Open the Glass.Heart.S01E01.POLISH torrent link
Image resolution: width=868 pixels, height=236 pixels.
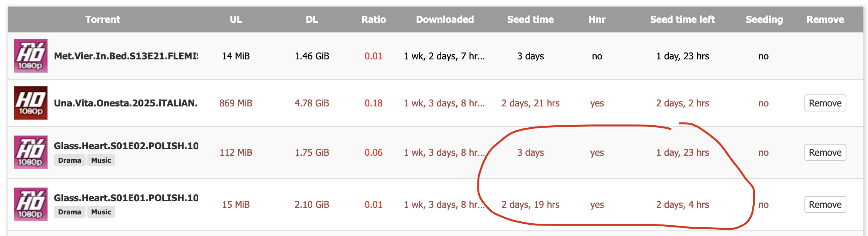[126, 198]
